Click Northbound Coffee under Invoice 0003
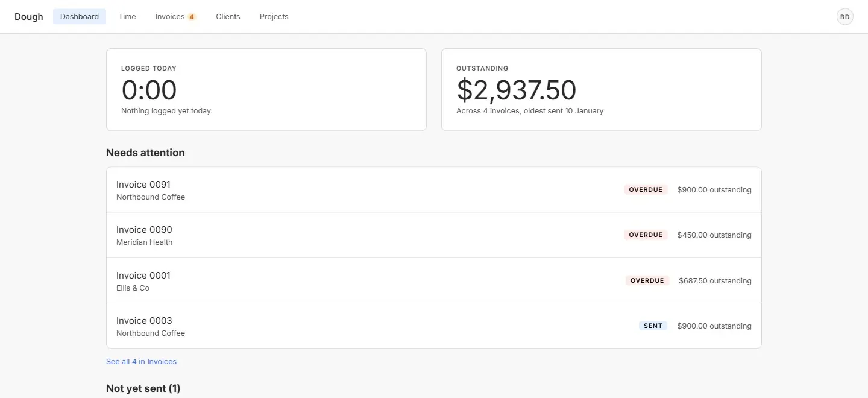This screenshot has height=398, width=868. tap(151, 333)
